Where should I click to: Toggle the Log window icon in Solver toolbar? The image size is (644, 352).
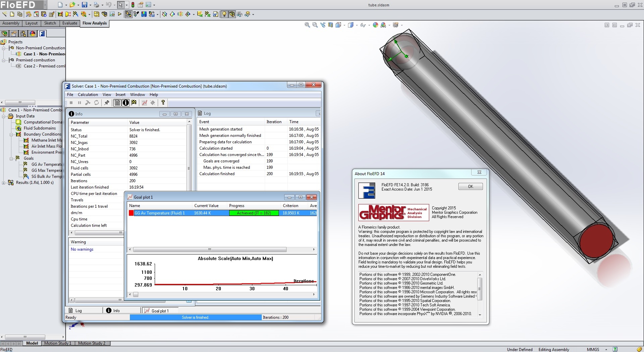coord(117,103)
